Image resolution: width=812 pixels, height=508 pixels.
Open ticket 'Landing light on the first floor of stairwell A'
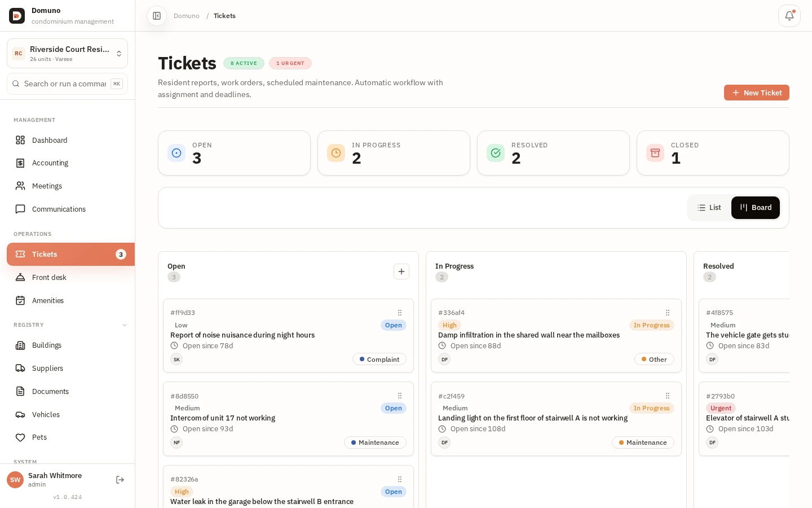(533, 418)
